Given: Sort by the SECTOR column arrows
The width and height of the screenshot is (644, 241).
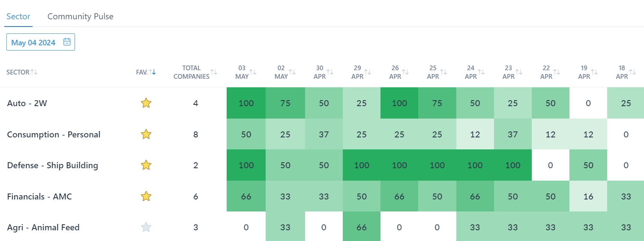Looking at the screenshot, I should click(34, 72).
